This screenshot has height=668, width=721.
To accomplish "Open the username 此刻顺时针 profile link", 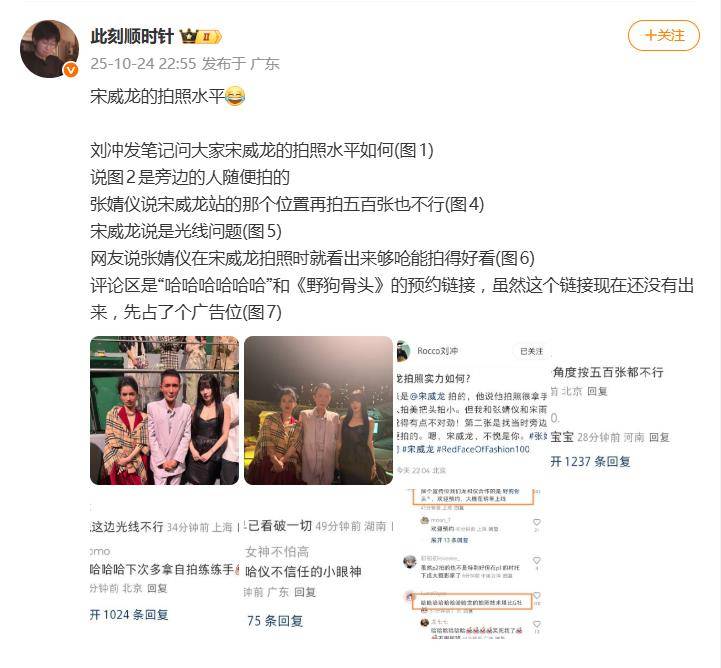I will tap(132, 36).
